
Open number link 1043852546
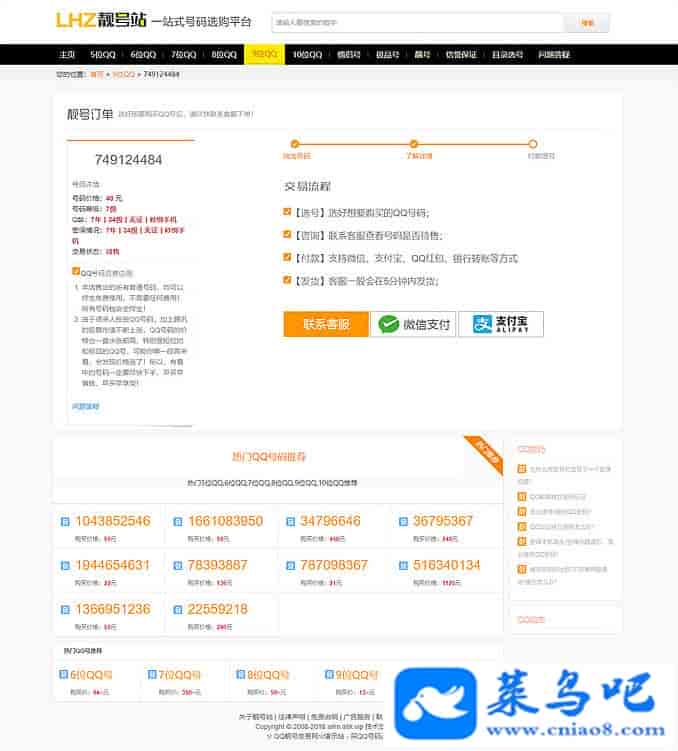click(x=113, y=521)
